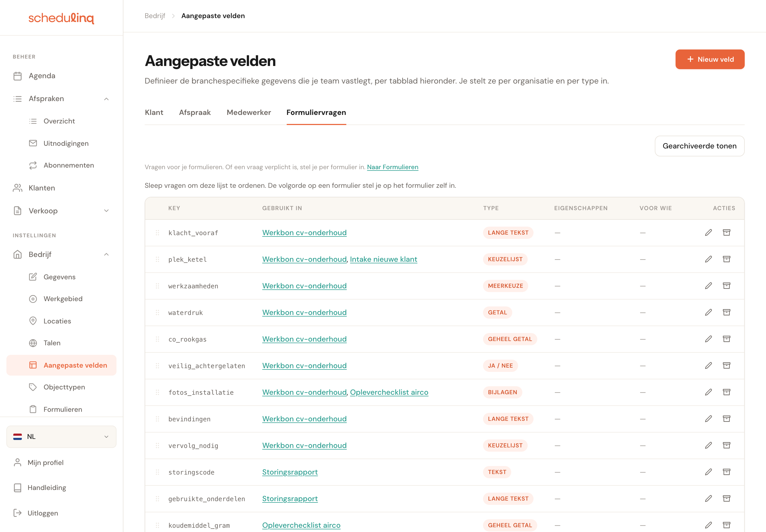766x532 pixels.
Task: Archive the waterdruk field
Action: [726, 312]
